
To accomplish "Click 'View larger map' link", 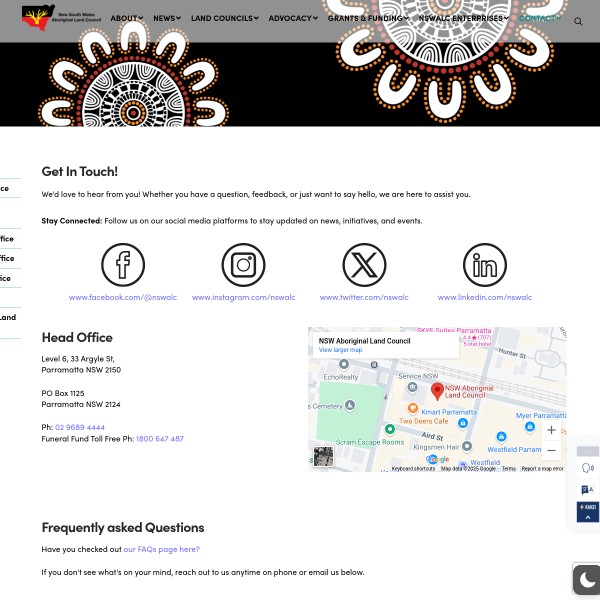I will pos(340,350).
